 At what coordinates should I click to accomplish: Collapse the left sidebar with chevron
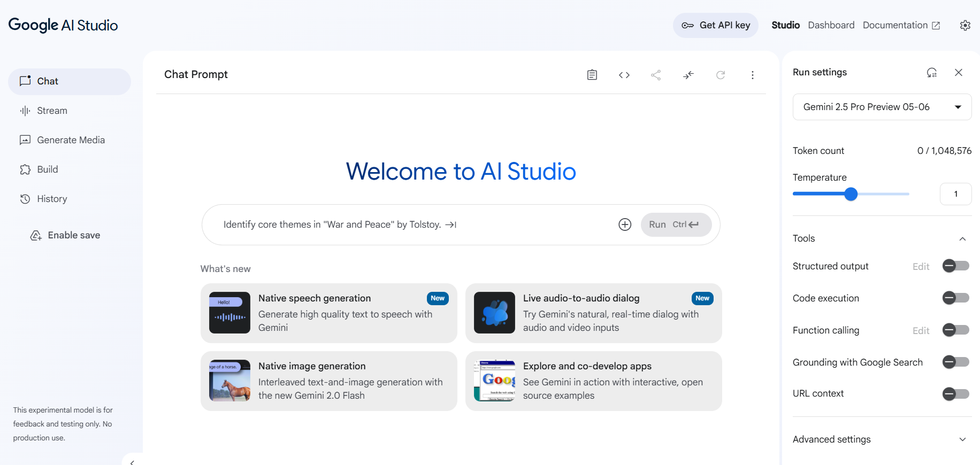click(x=132, y=462)
